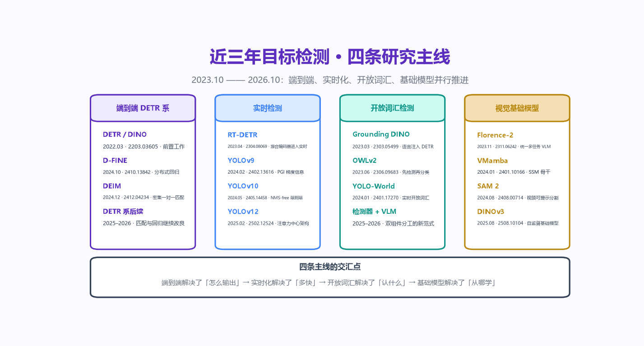Click the DETR / DINO entry name

click(x=125, y=134)
